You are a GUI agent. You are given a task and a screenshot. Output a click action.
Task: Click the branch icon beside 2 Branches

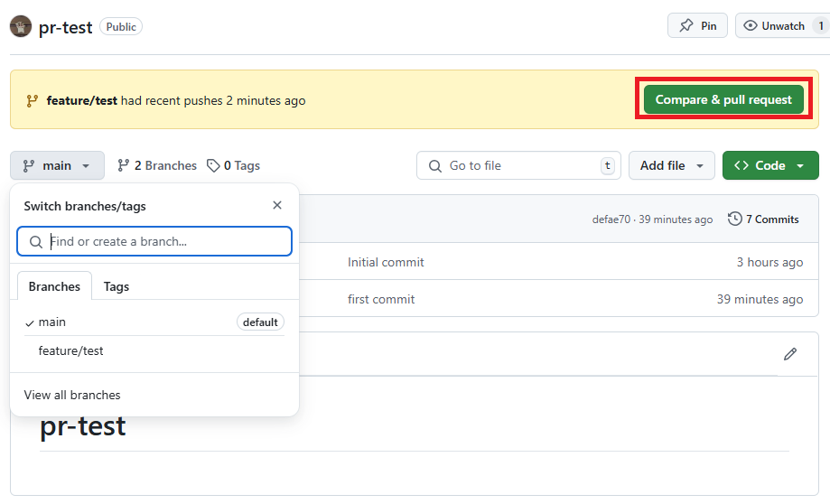pos(124,165)
